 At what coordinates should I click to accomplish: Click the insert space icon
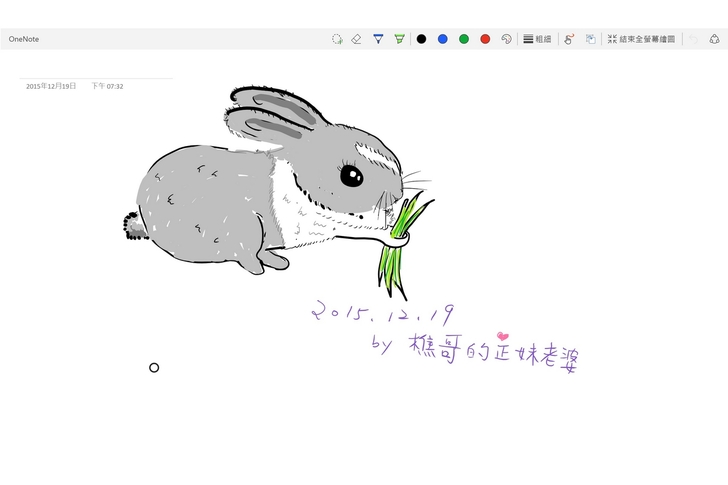point(591,39)
